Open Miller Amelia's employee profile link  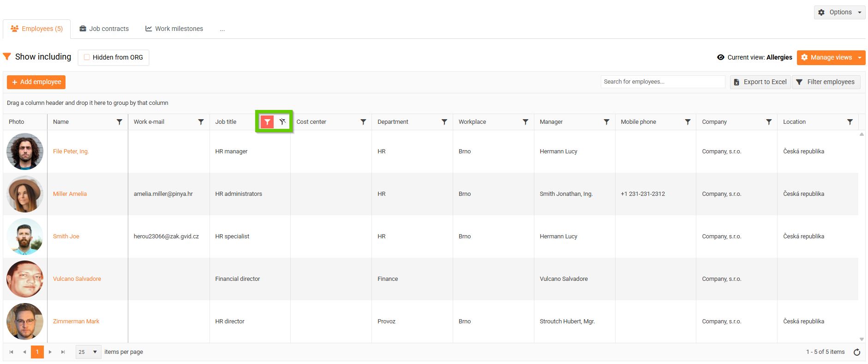70,194
